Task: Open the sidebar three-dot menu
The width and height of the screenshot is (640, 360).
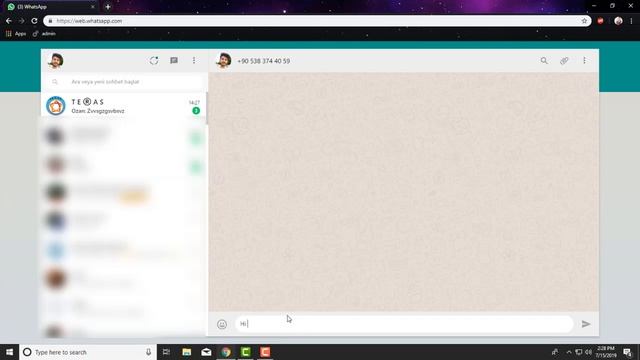Action: click(x=194, y=61)
